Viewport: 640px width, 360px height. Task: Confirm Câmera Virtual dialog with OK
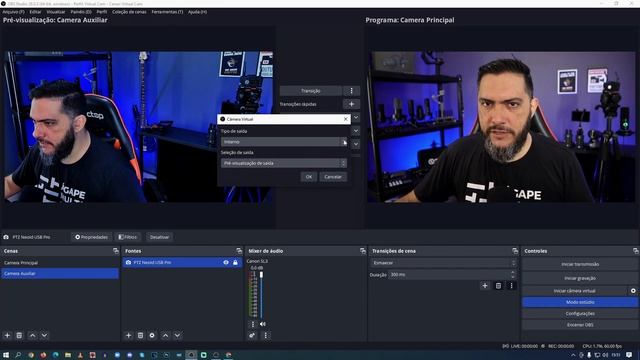tap(309, 177)
